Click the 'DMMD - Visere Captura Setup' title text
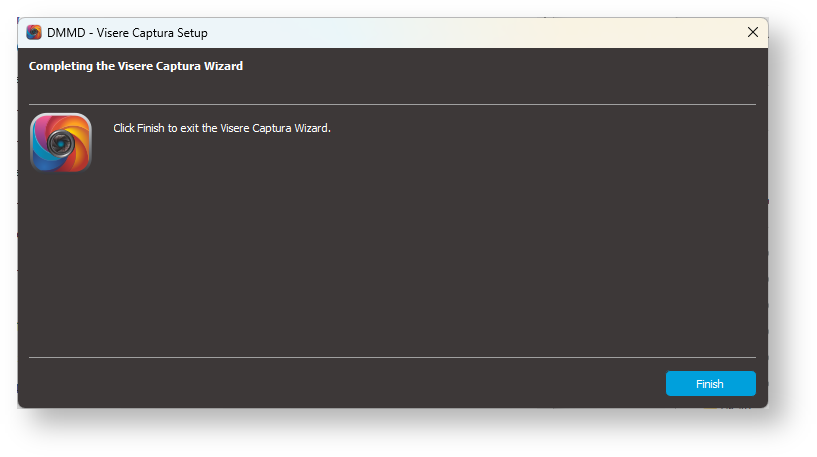Screen dimensions: 817x457 (x=127, y=32)
